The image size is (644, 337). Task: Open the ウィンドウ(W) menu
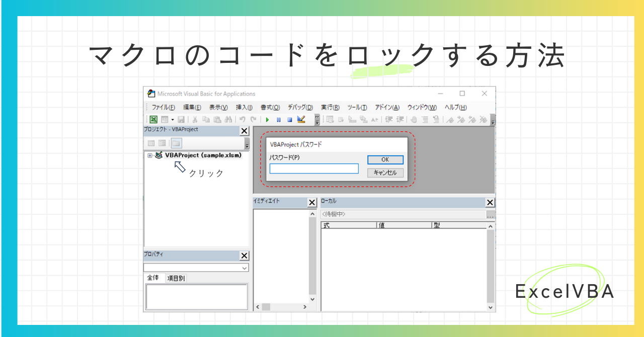422,107
